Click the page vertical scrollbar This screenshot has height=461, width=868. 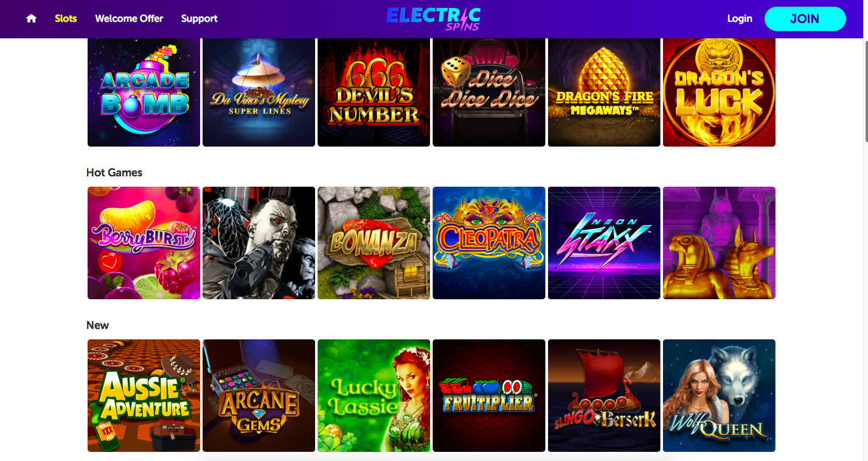(x=865, y=91)
